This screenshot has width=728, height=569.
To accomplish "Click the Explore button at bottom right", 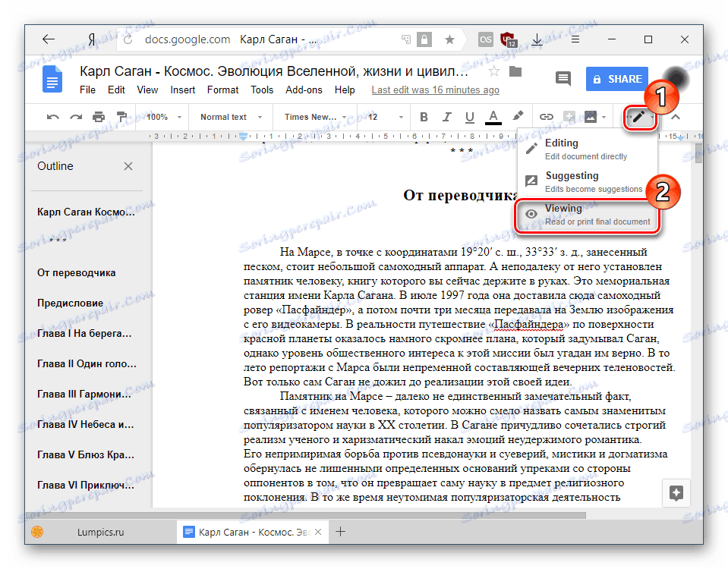I will (676, 493).
